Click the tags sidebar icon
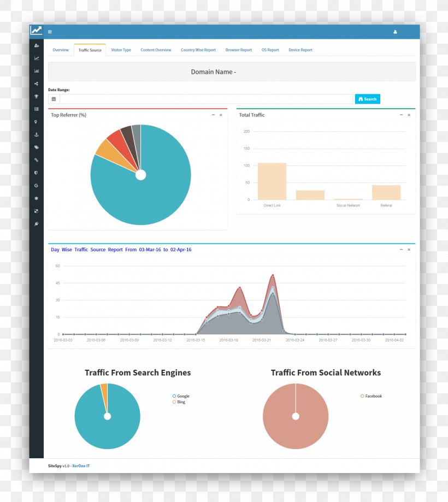The width and height of the screenshot is (448, 502). (x=37, y=147)
